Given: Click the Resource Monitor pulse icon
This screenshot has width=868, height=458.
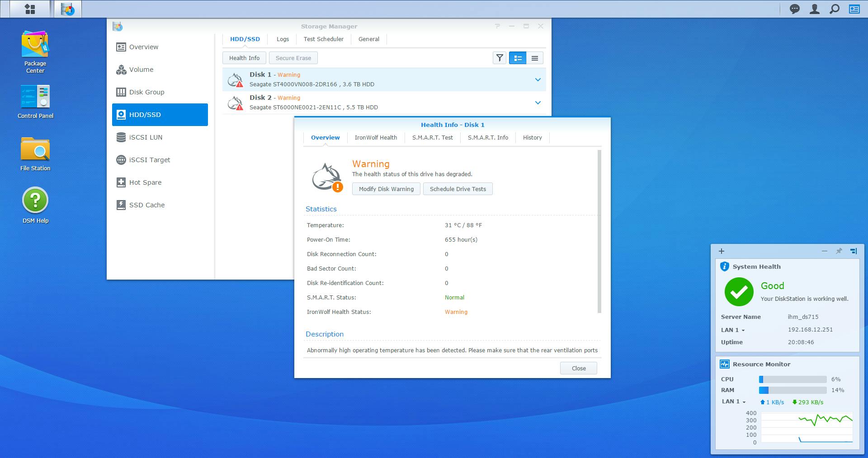Looking at the screenshot, I should 724,364.
